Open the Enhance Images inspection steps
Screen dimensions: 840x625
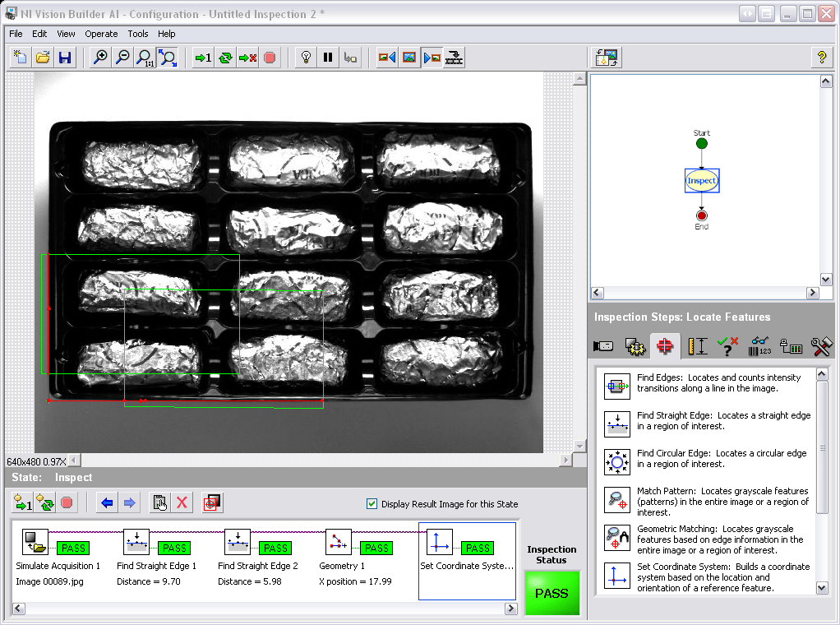coord(635,345)
